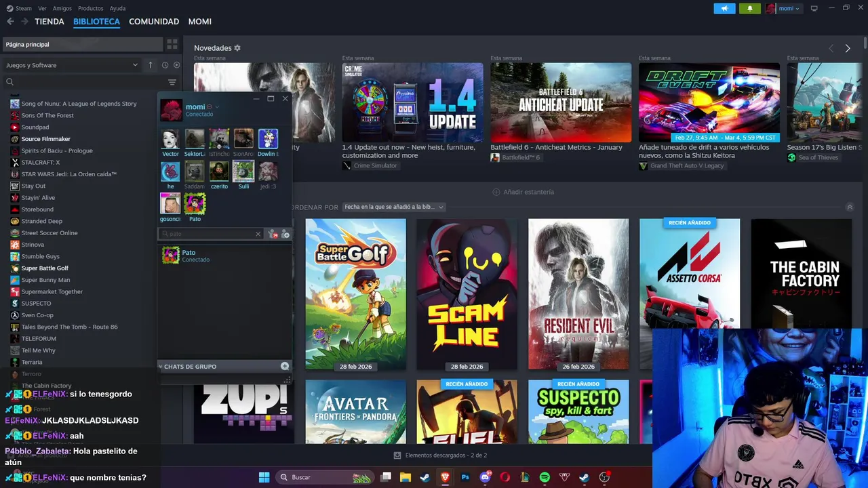
Task: Click the Windows taskbar Buscar search box
Action: tap(324, 477)
